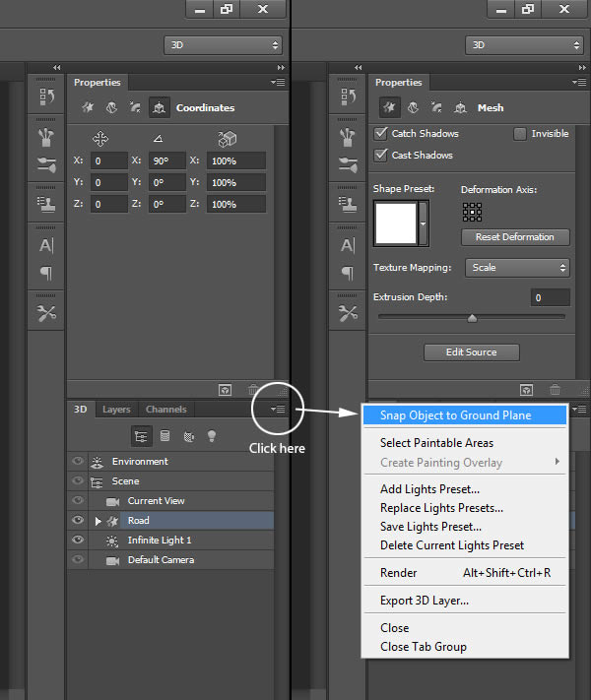The width and height of the screenshot is (591, 700).
Task: Toggle visibility eye of Current View row
Action: click(x=78, y=500)
